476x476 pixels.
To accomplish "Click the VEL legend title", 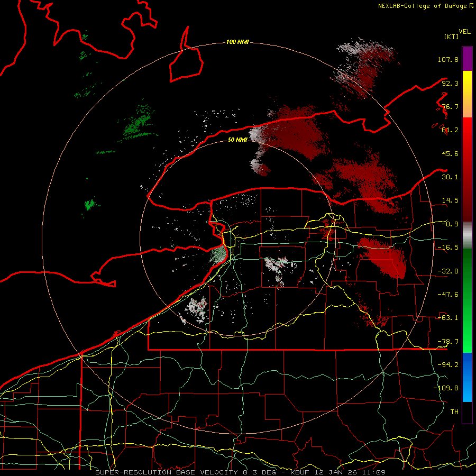I will point(464,32).
